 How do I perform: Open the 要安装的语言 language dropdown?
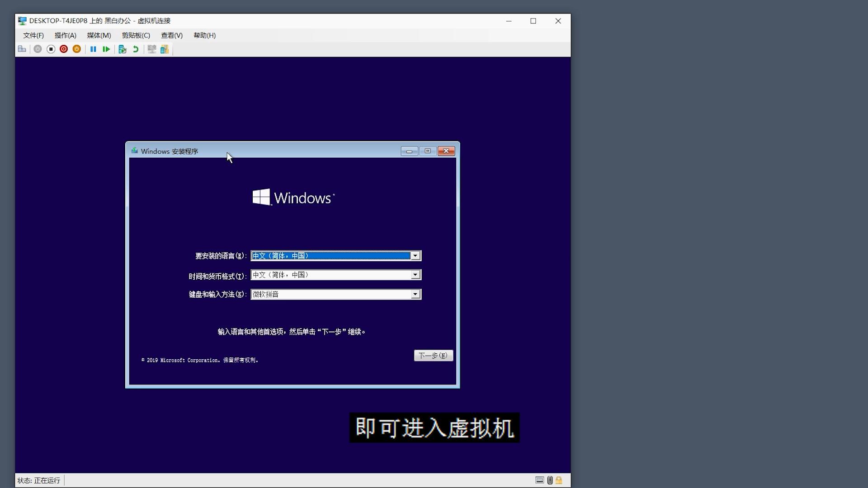pos(415,255)
